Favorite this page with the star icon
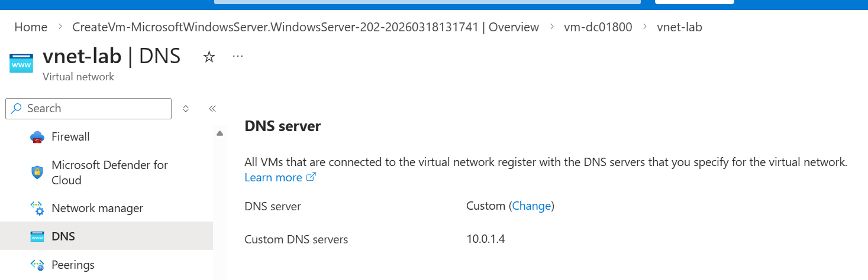This screenshot has height=280, width=868. 209,57
